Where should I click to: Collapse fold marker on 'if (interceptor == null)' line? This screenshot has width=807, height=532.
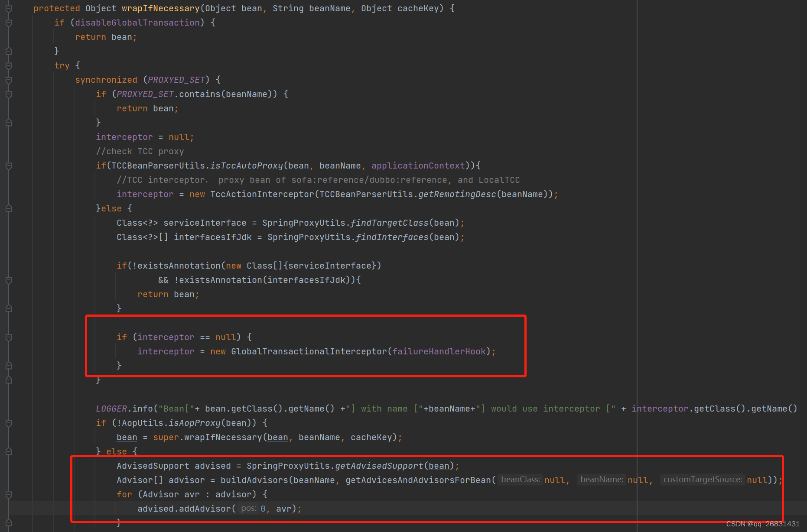coord(9,337)
